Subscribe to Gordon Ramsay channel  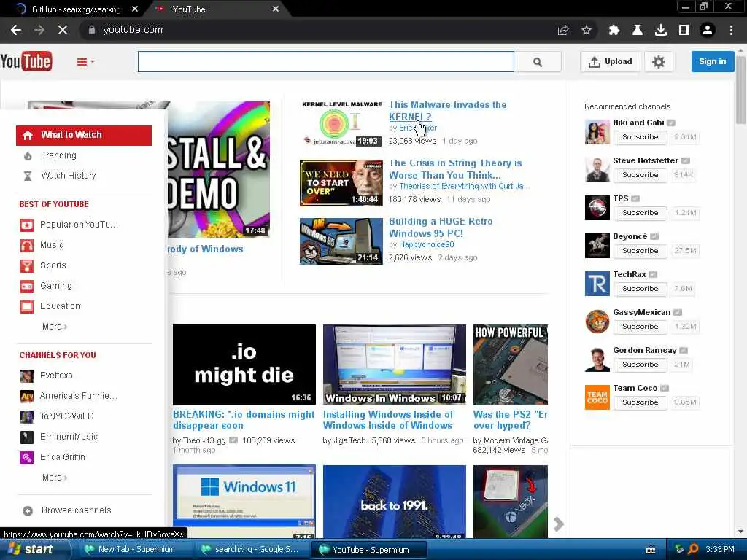(640, 365)
